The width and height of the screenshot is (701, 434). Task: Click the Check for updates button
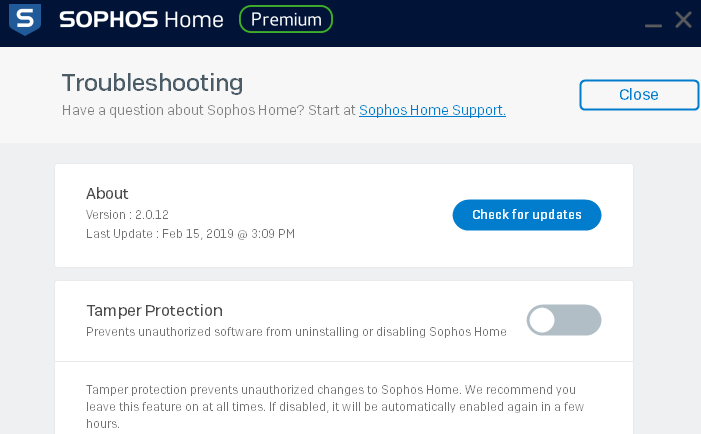click(527, 215)
